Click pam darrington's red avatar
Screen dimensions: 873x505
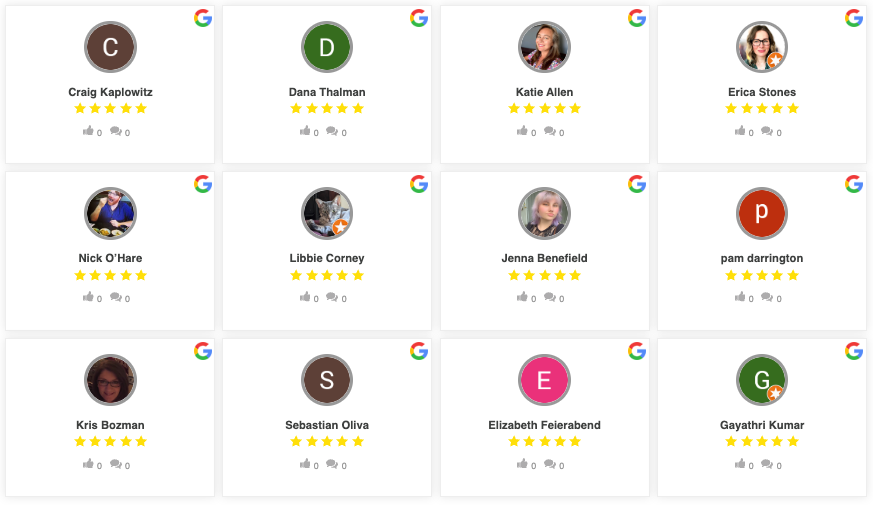point(761,213)
